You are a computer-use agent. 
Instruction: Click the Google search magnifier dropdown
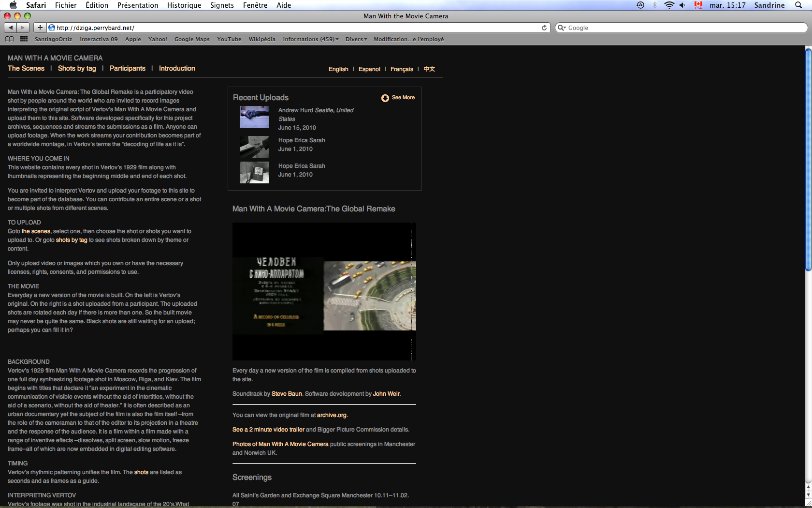(562, 28)
